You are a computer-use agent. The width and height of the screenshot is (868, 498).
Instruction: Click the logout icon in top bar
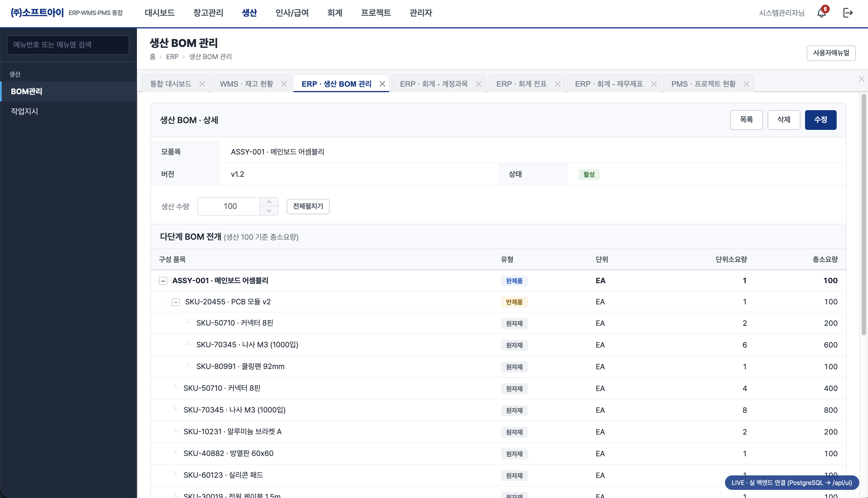point(847,13)
